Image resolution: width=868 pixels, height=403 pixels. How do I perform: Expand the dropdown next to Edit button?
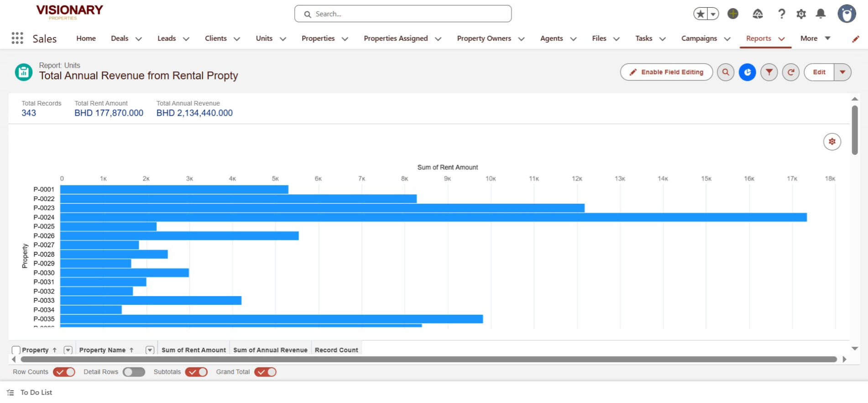tap(842, 72)
